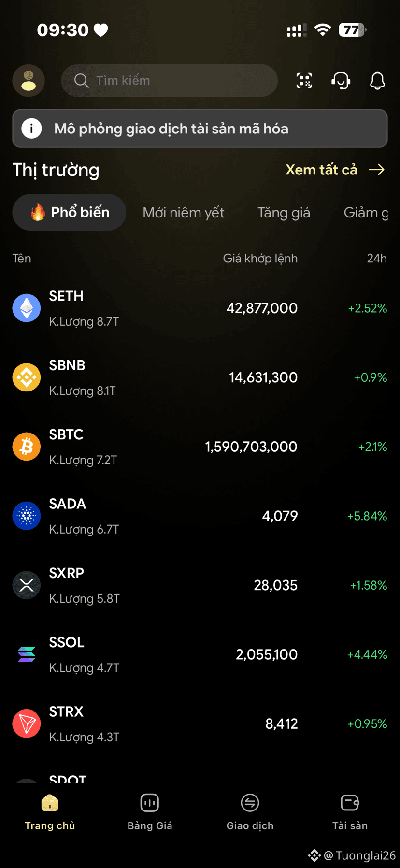Open the profile avatar icon
The image size is (400, 868).
point(29,80)
